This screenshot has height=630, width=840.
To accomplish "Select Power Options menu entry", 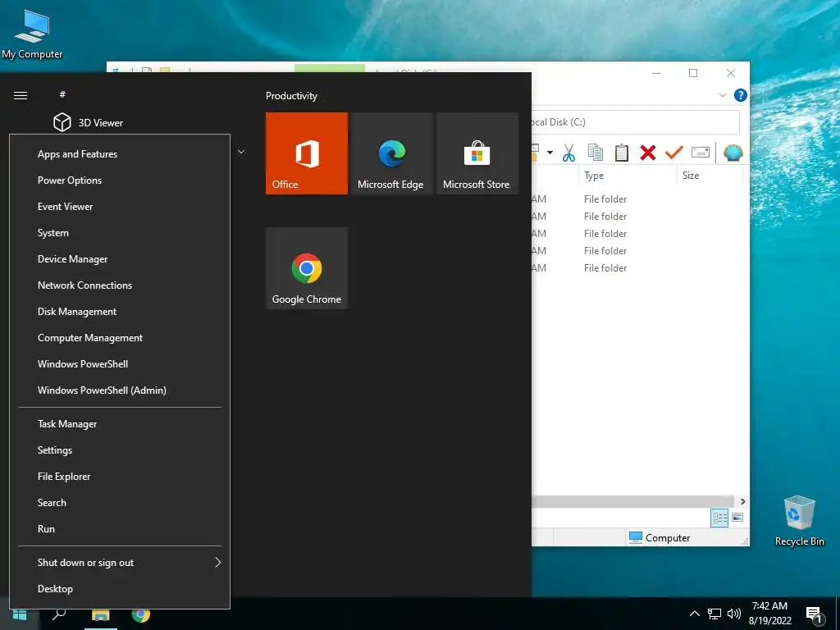I will pyautogui.click(x=120, y=180).
